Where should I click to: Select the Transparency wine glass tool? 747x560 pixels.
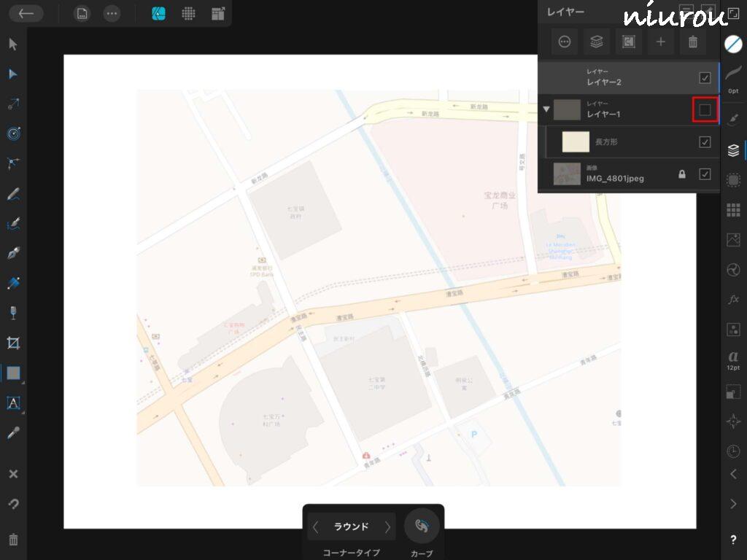pos(13,313)
